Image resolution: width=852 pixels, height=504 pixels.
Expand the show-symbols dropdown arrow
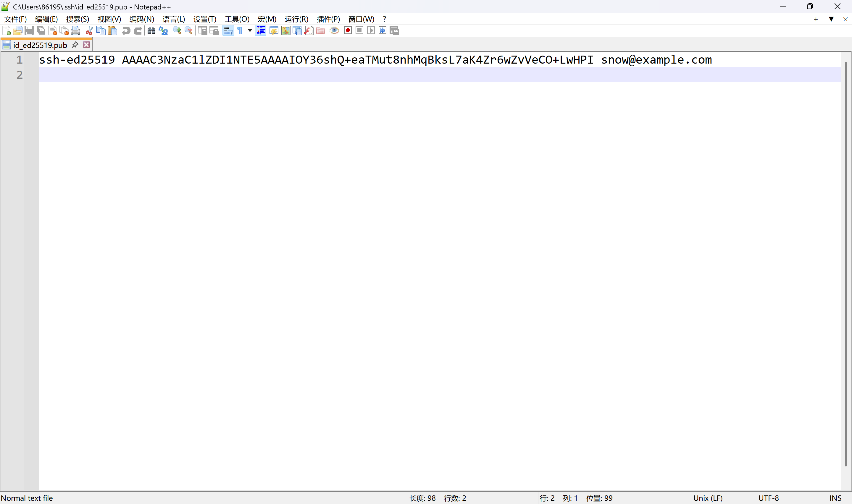point(250,31)
